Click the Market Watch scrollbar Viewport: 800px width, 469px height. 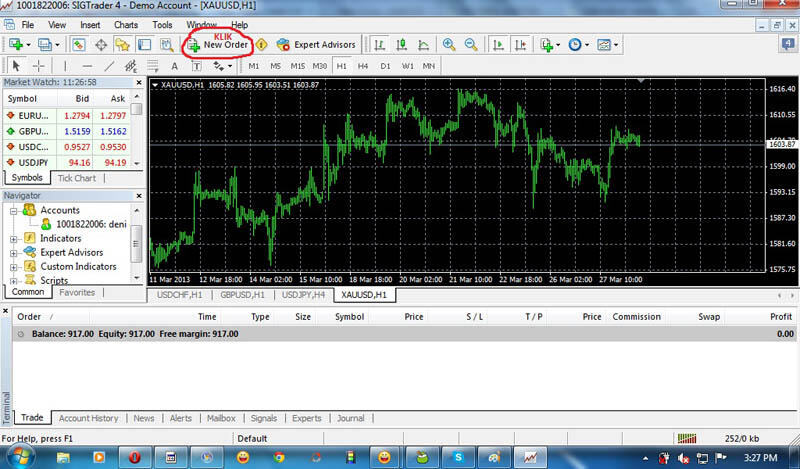click(x=137, y=131)
